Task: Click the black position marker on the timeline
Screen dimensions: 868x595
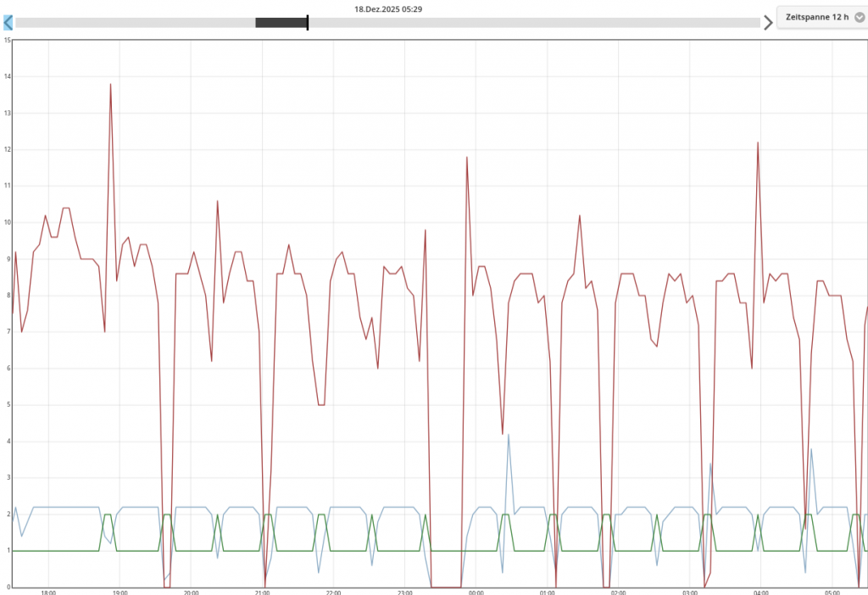Action: click(x=308, y=23)
